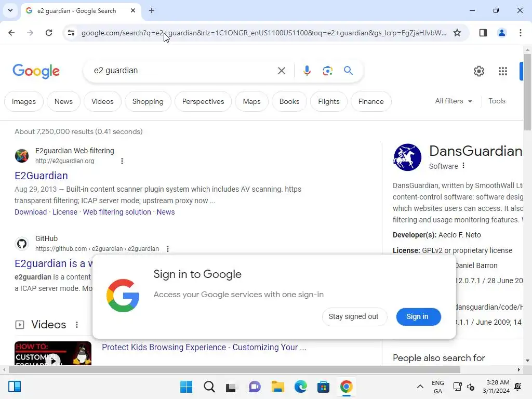Image resolution: width=532 pixels, height=399 pixels.
Task: Play the HOW TO video thumbnail
Action: tap(53, 353)
